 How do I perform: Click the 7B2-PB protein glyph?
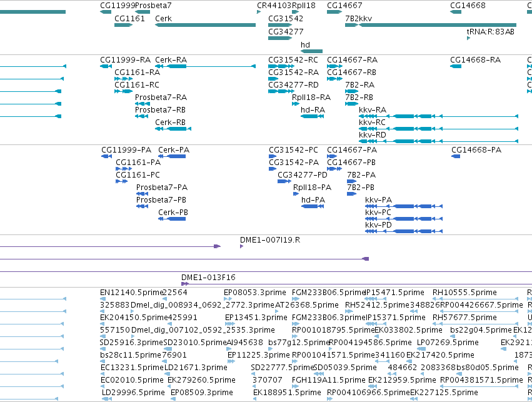point(351,194)
